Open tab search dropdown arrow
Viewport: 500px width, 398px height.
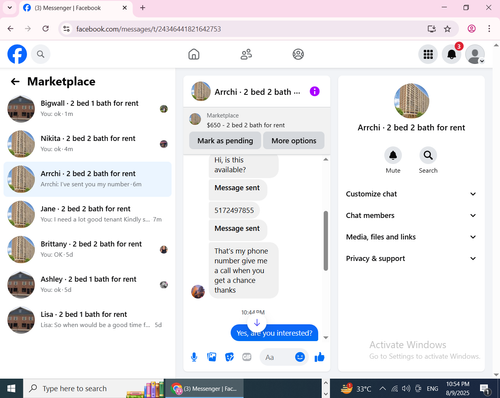click(10, 7)
